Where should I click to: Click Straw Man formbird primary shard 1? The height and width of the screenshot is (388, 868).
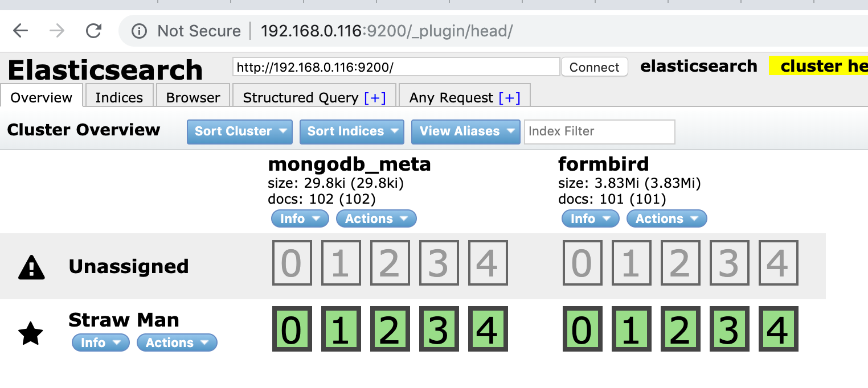(630, 329)
